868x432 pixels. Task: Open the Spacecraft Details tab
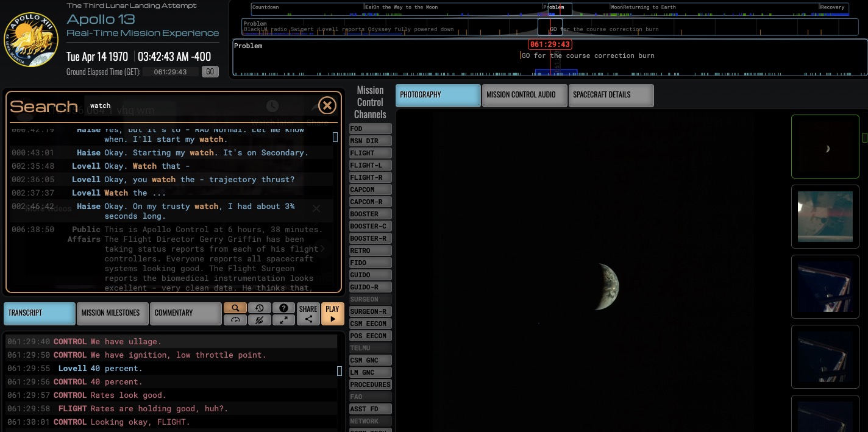(x=611, y=95)
